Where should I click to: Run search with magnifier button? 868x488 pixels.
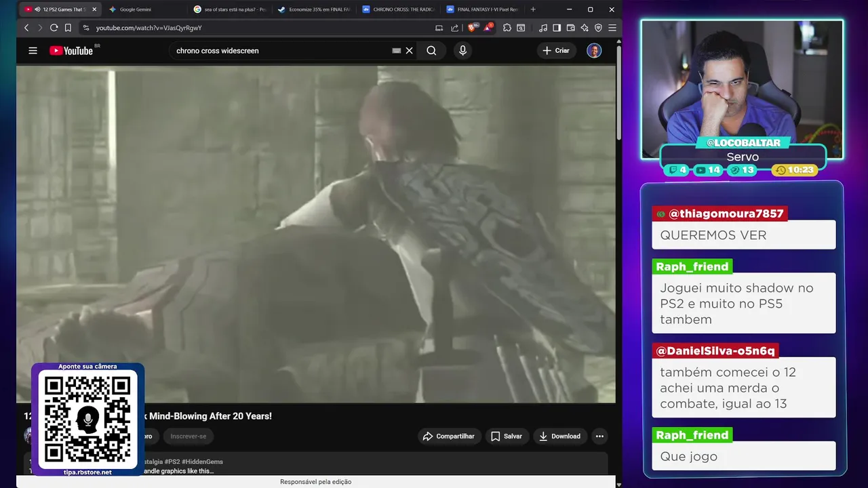pyautogui.click(x=431, y=51)
